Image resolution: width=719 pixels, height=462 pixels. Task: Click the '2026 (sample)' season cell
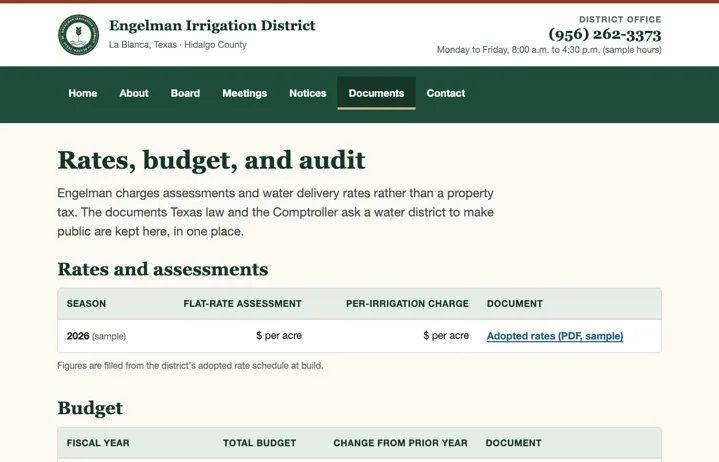pyautogui.click(x=96, y=336)
